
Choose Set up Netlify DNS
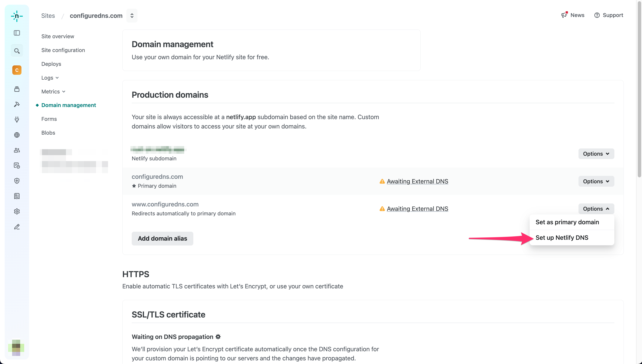572,237
